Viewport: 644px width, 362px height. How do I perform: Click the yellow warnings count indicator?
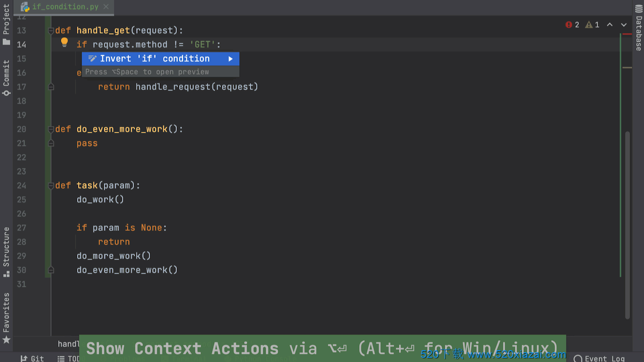592,25
